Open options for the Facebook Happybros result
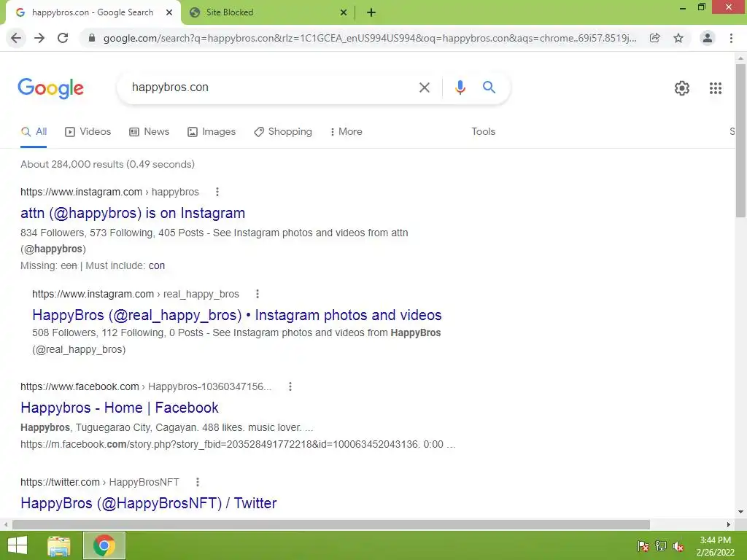This screenshot has height=560, width=747. [290, 386]
